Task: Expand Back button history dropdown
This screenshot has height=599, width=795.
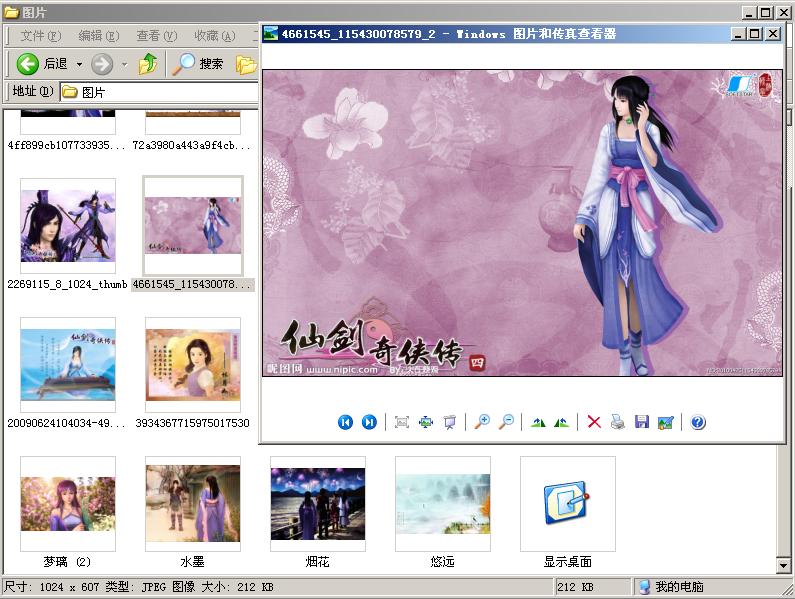Action: (x=80, y=64)
